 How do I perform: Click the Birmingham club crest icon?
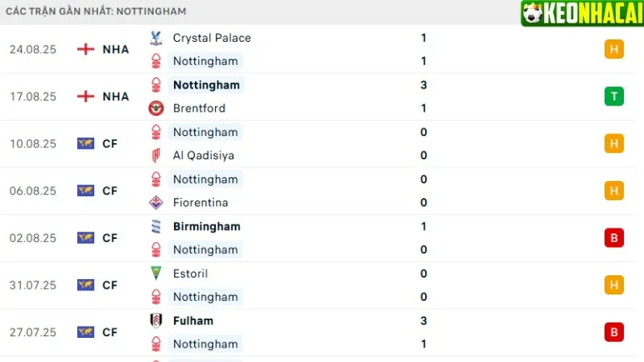click(155, 227)
